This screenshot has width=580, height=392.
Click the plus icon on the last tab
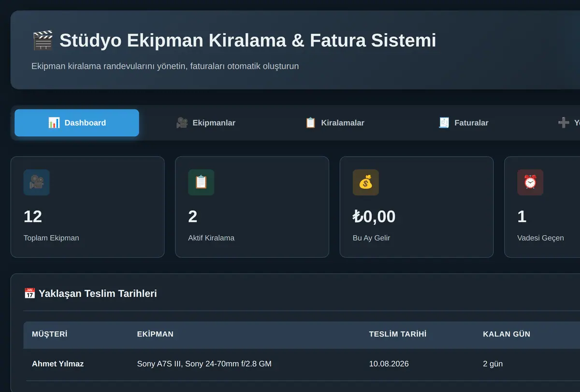[x=563, y=123]
